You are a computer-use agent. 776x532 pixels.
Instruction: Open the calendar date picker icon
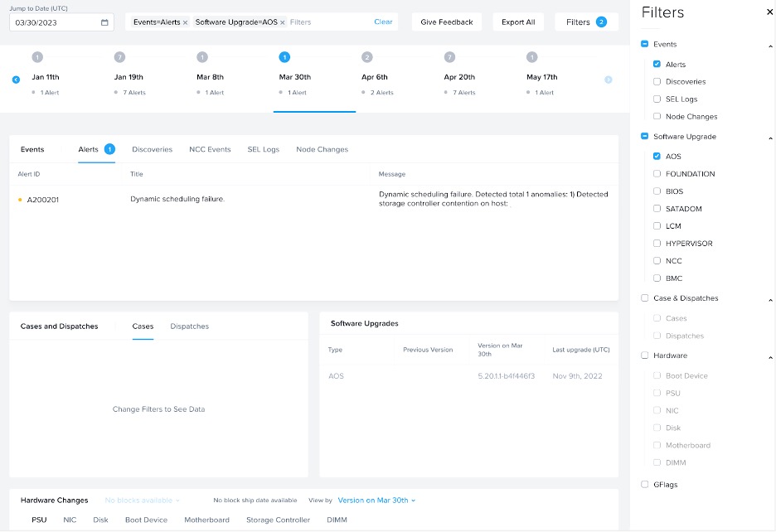[104, 22]
